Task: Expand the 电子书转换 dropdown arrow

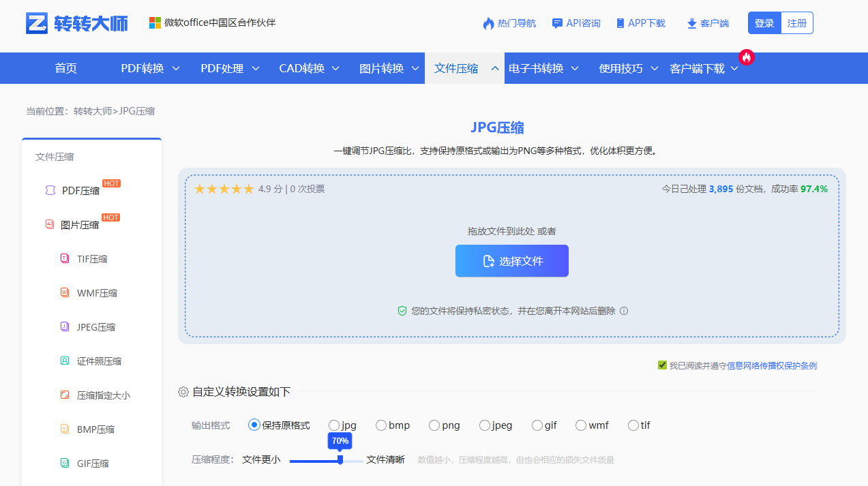Action: [575, 68]
